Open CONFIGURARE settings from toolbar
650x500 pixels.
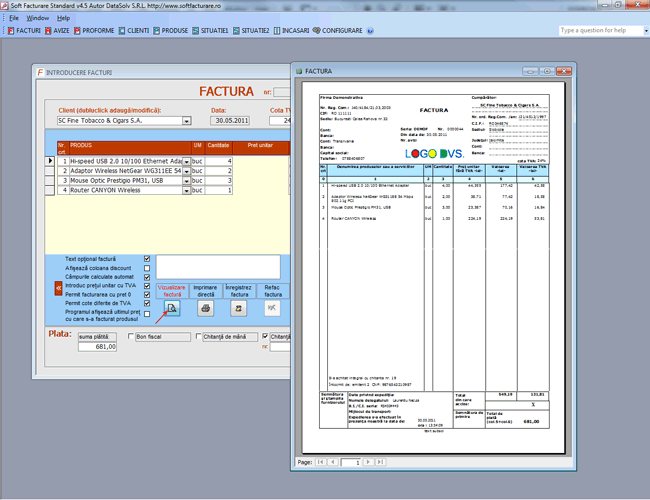[x=337, y=31]
